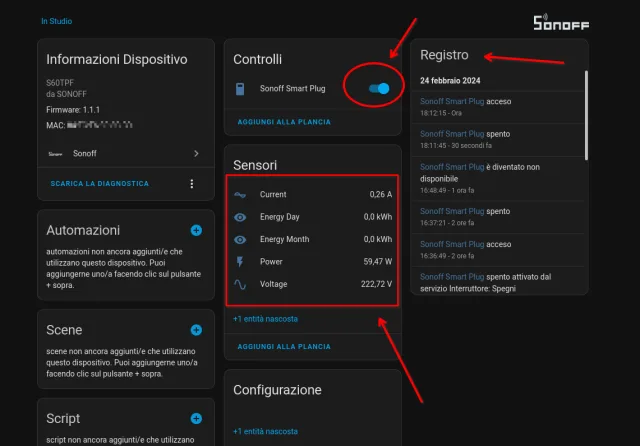Go to the In Studio area link
Image resolution: width=640 pixels, height=446 pixels.
[x=56, y=21]
